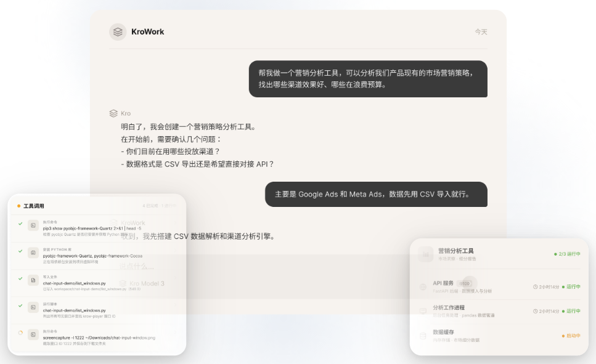Click the orange dot next to 工具调用
Image resolution: width=596 pixels, height=364 pixels.
(18, 206)
